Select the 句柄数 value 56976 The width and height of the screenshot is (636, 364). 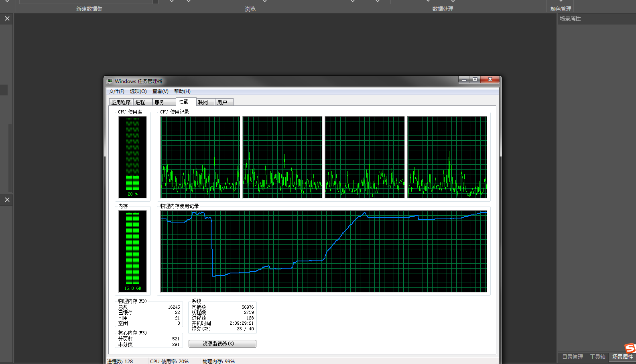pos(248,307)
